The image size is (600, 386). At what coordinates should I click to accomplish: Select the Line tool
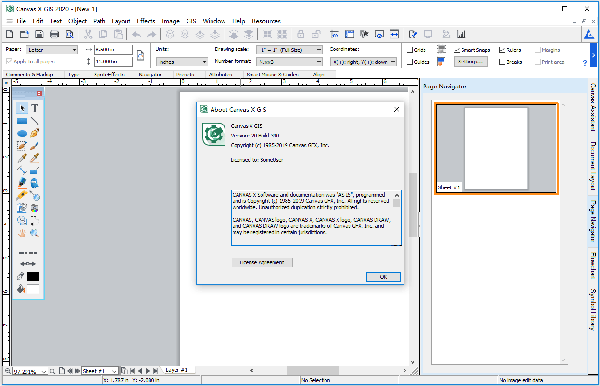click(x=34, y=121)
